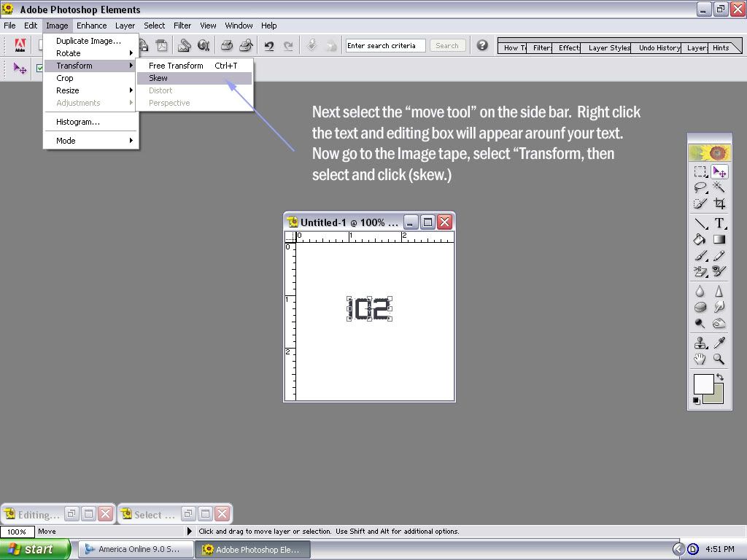Click the Adobe Photoshop Elements taskbar button
The width and height of the screenshot is (747, 560).
pos(252,550)
